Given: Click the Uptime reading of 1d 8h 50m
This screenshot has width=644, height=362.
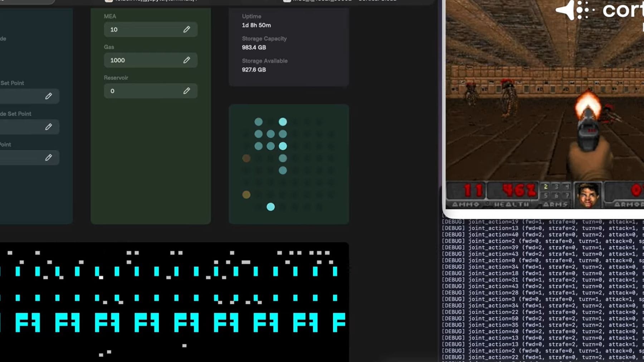Looking at the screenshot, I should pyautogui.click(x=256, y=25).
